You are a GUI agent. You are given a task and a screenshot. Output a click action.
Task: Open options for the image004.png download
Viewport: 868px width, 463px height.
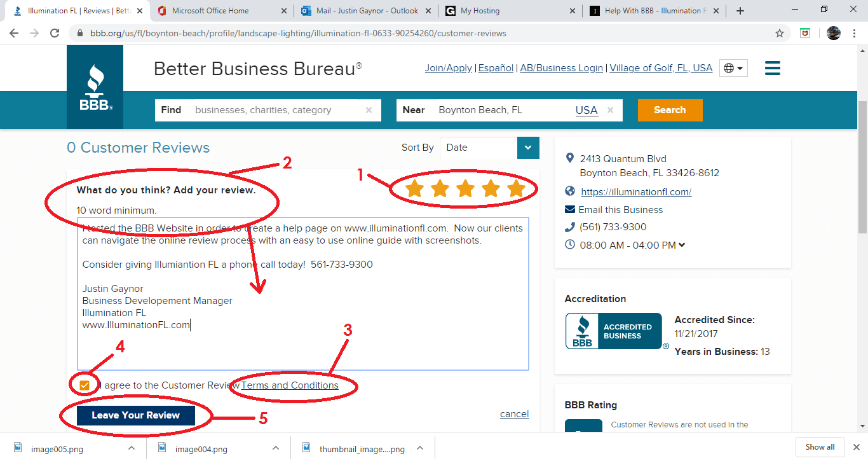pos(276,448)
